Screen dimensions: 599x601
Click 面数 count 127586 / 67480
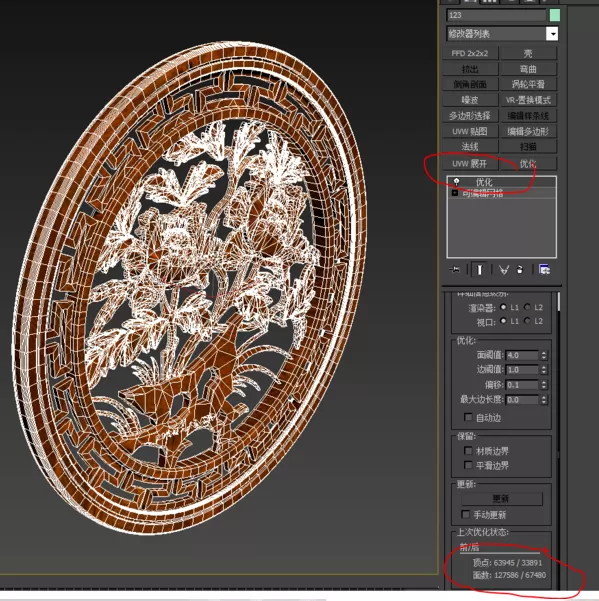tap(509, 575)
